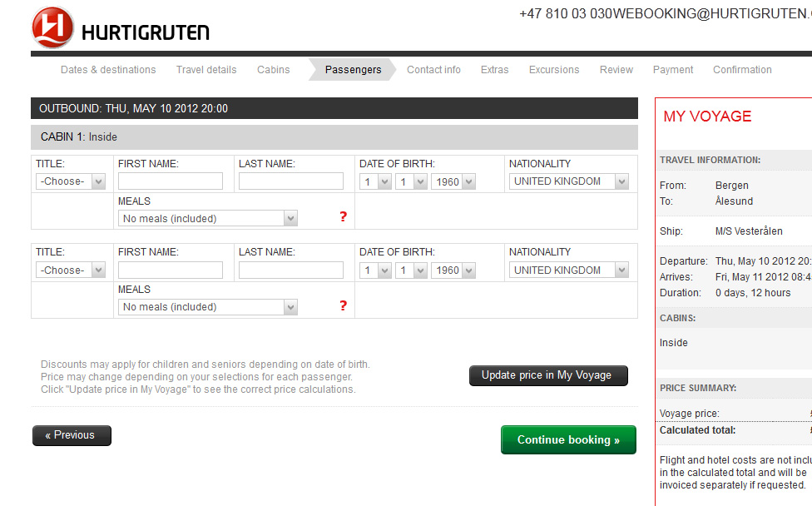812x506 pixels.
Task: Open second passenger Nationality dropdown
Action: (568, 270)
